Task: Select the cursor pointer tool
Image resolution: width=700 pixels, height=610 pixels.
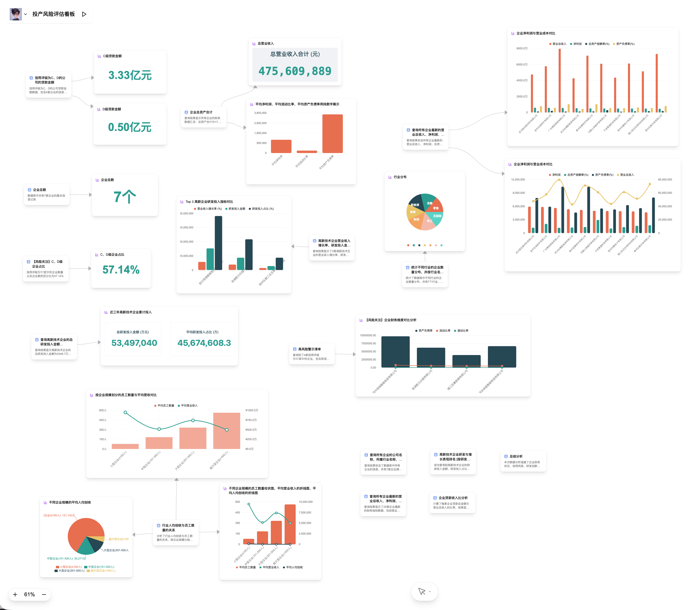Action: [x=421, y=591]
